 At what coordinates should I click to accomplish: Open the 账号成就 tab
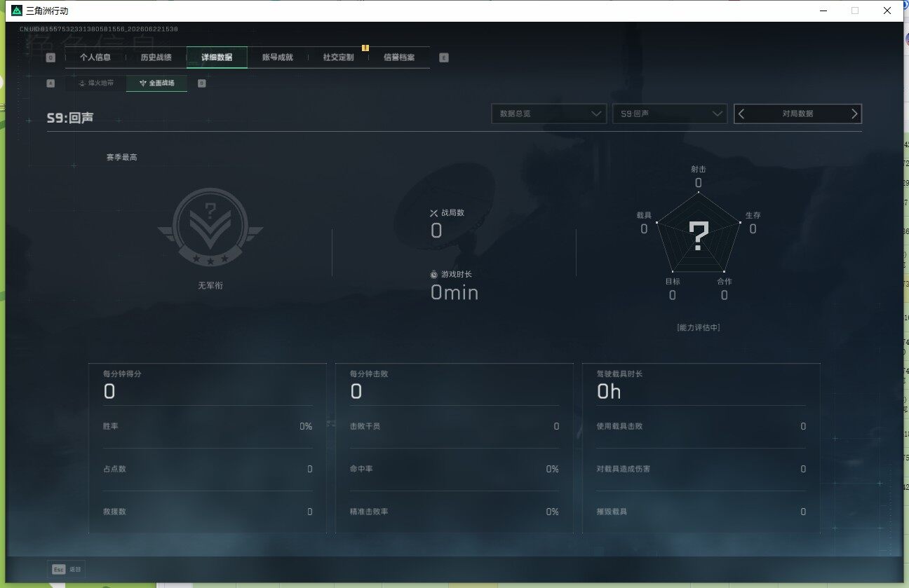coord(277,57)
